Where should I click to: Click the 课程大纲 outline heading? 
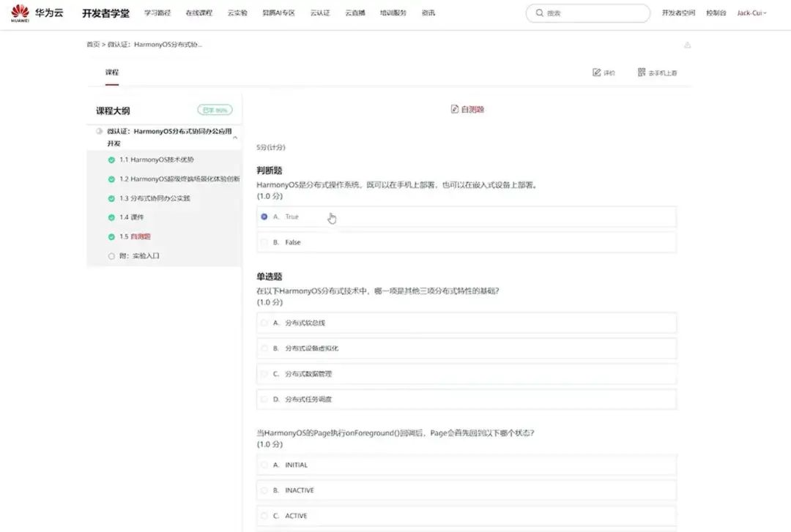click(x=113, y=110)
